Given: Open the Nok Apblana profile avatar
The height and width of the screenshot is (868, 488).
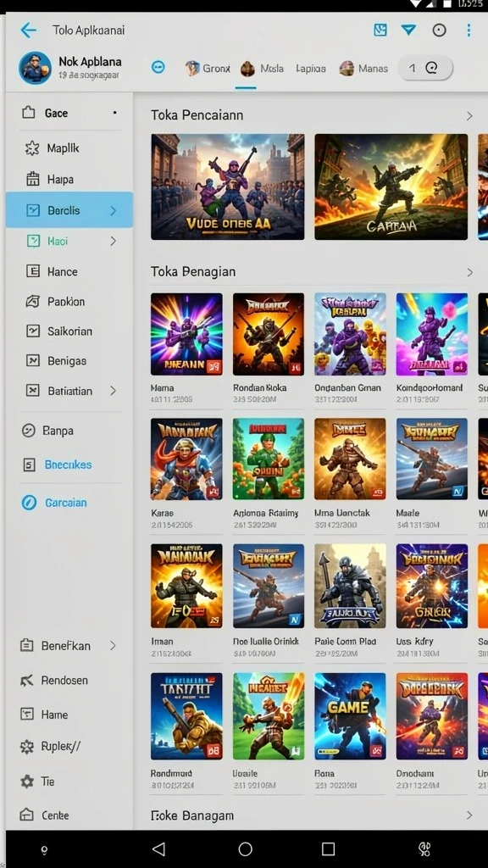Looking at the screenshot, I should coord(35,68).
